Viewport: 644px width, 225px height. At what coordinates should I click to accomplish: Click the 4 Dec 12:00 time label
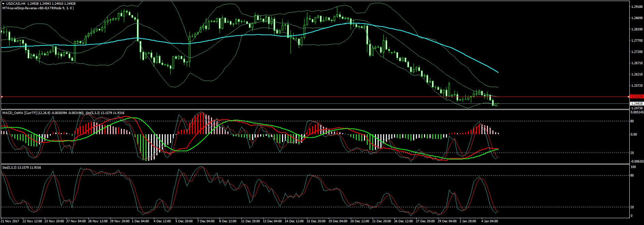pos(162,221)
